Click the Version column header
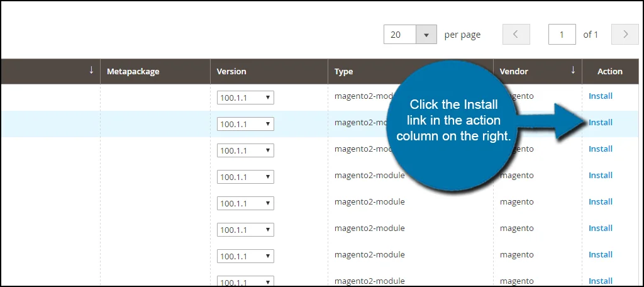The height and width of the screenshot is (287, 644). point(231,72)
